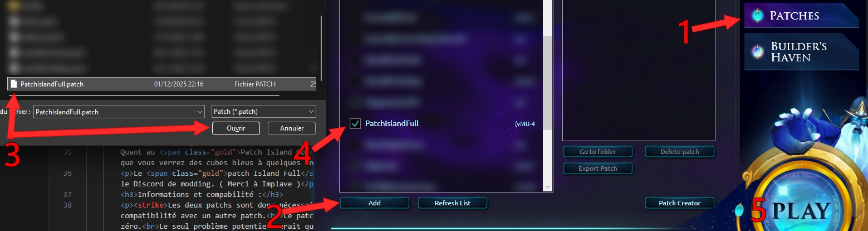
Task: Click the PatchIslandFull.patch file icon
Action: tap(14, 84)
